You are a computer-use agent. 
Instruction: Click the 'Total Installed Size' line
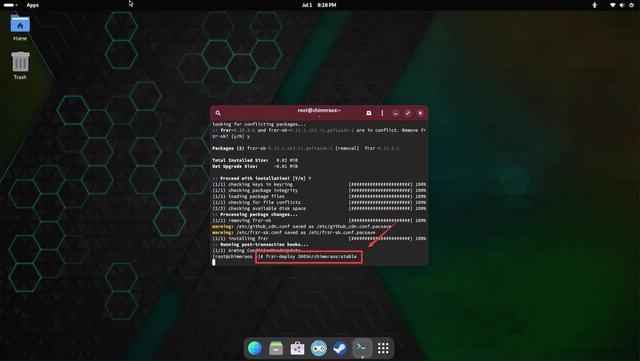pos(255,160)
